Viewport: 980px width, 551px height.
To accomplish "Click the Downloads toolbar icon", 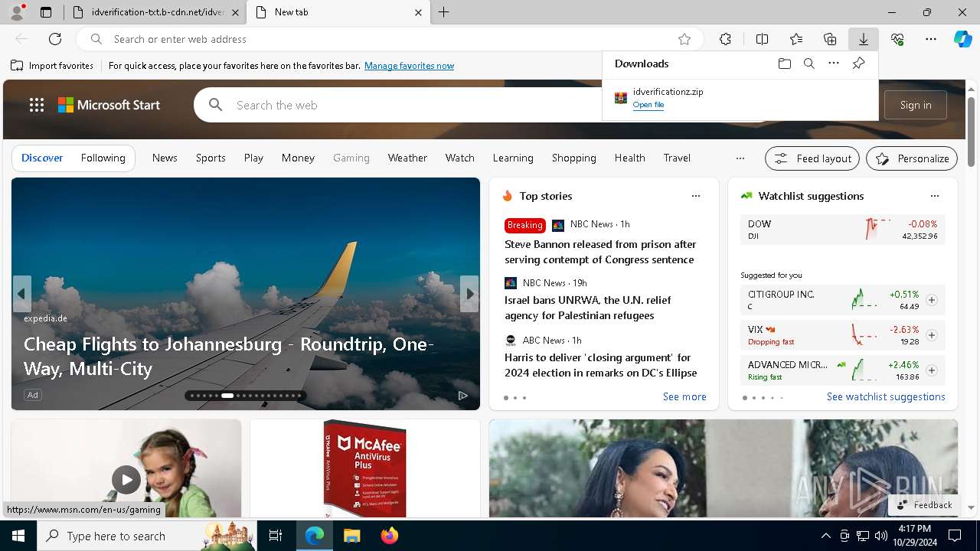I will coord(863,39).
